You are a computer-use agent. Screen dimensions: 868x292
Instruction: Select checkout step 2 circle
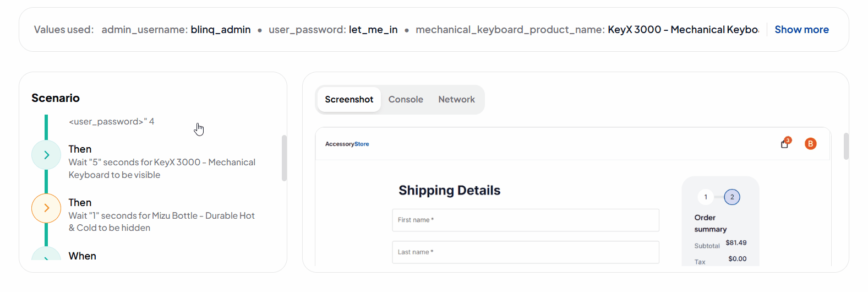[x=732, y=197]
